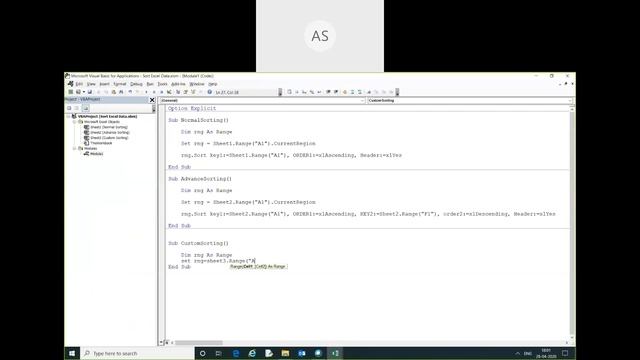The height and width of the screenshot is (360, 640).
Task: Click the 'Type here to search' taskbar box
Action: (137, 353)
